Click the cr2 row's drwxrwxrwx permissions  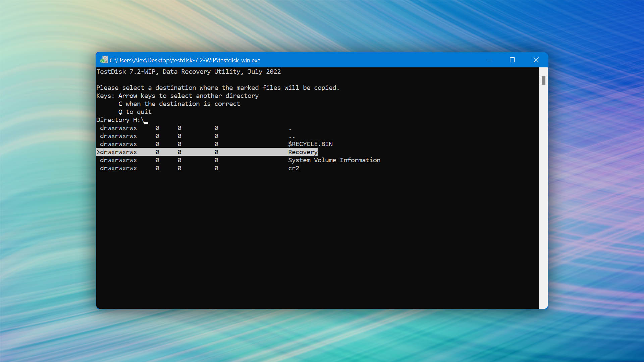coord(118,168)
